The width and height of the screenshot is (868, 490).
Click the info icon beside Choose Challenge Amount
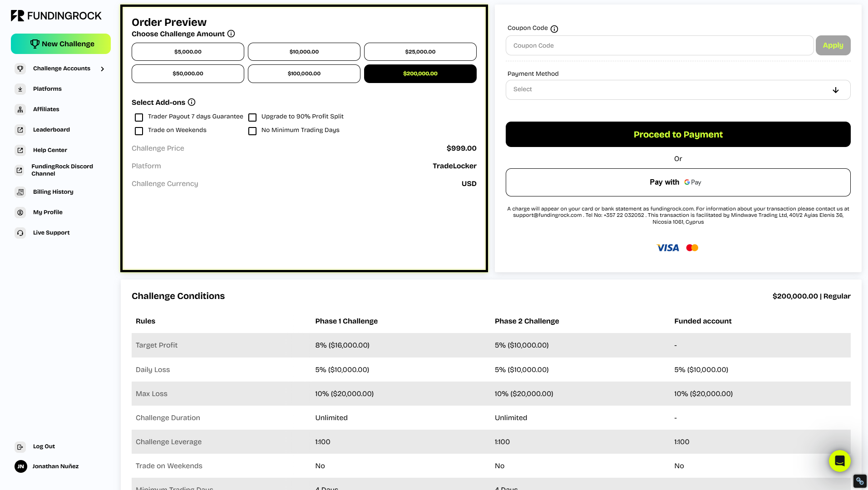[x=231, y=34]
